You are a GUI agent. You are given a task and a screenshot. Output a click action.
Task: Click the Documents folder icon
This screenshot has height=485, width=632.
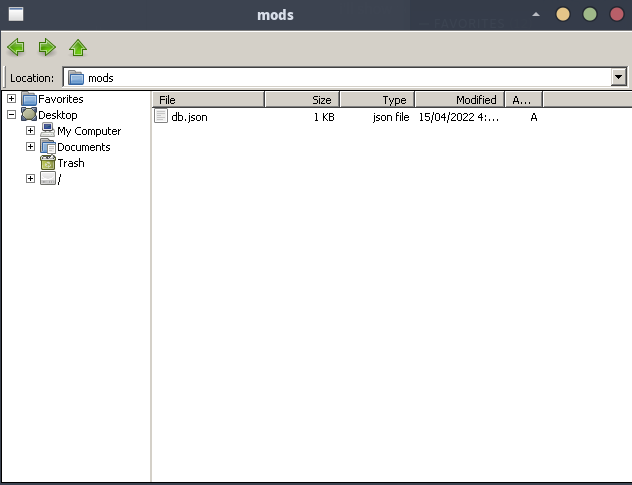click(48, 147)
